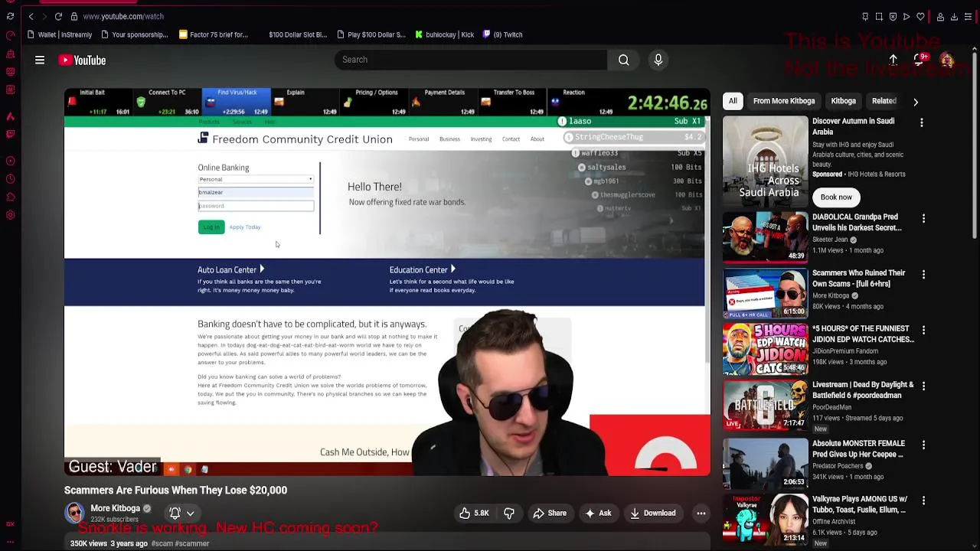Go back with the browser back arrow
The image size is (980, 551).
pos(31,16)
